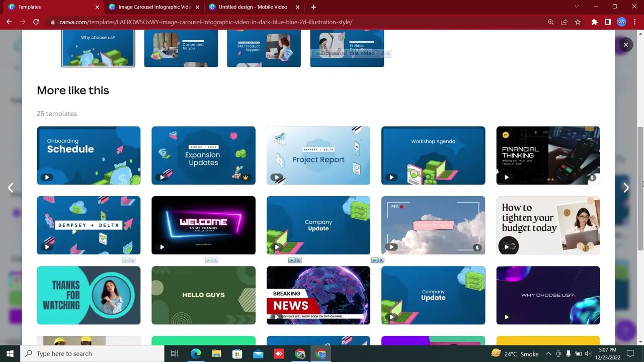Image resolution: width=644 pixels, height=362 pixels.
Task: Open the Hello Guys green template
Action: tap(203, 295)
